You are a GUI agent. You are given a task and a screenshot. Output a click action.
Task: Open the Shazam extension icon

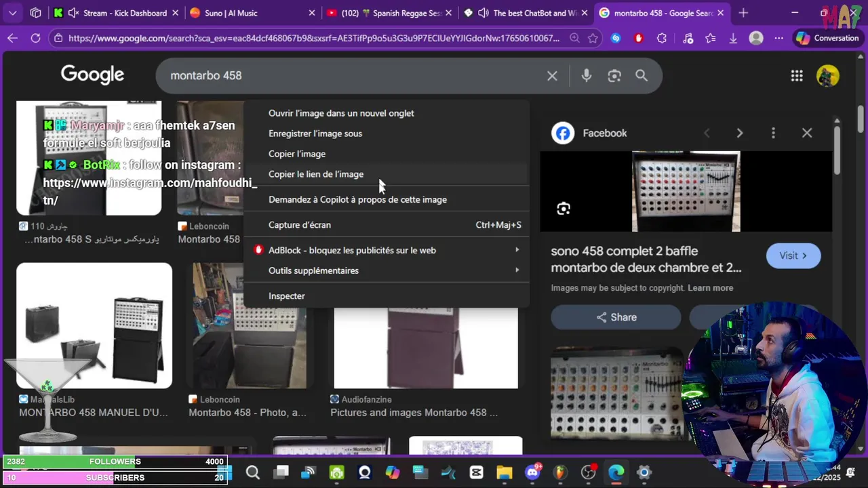click(616, 39)
